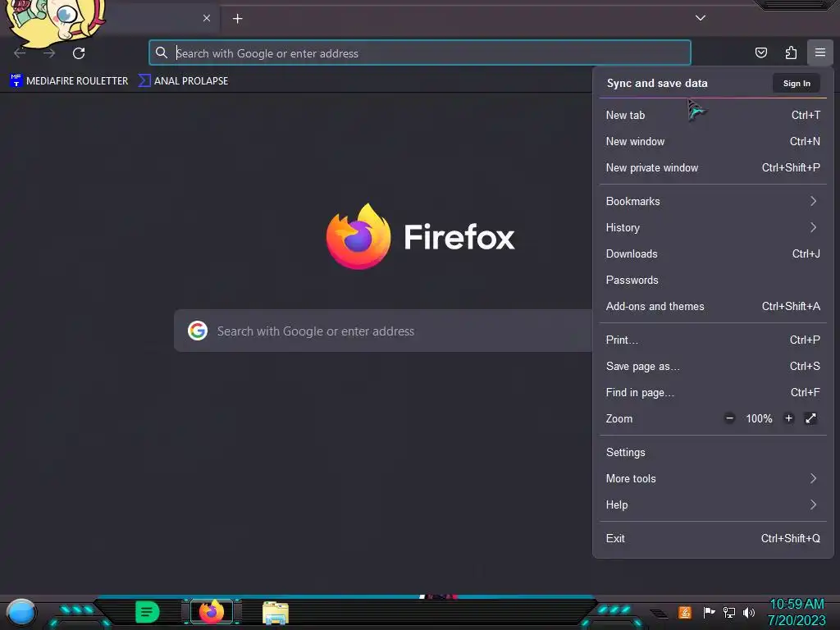Zoom in with the plus button
The image size is (840, 630).
(x=788, y=418)
